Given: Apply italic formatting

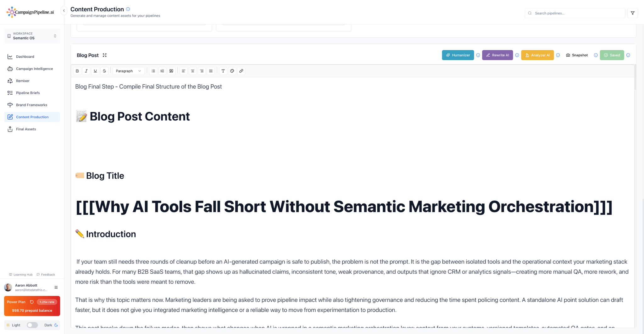Looking at the screenshot, I should coord(86,71).
